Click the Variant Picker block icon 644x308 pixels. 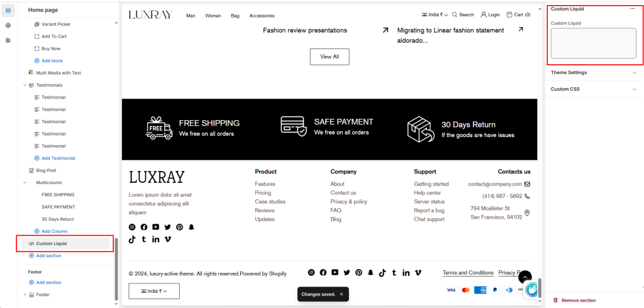click(37, 25)
